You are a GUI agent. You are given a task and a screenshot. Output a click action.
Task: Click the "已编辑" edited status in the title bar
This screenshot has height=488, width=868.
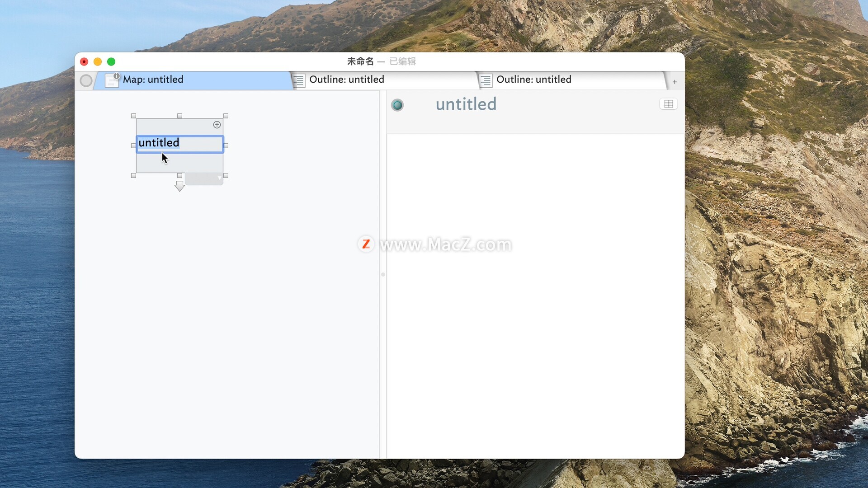tap(402, 61)
